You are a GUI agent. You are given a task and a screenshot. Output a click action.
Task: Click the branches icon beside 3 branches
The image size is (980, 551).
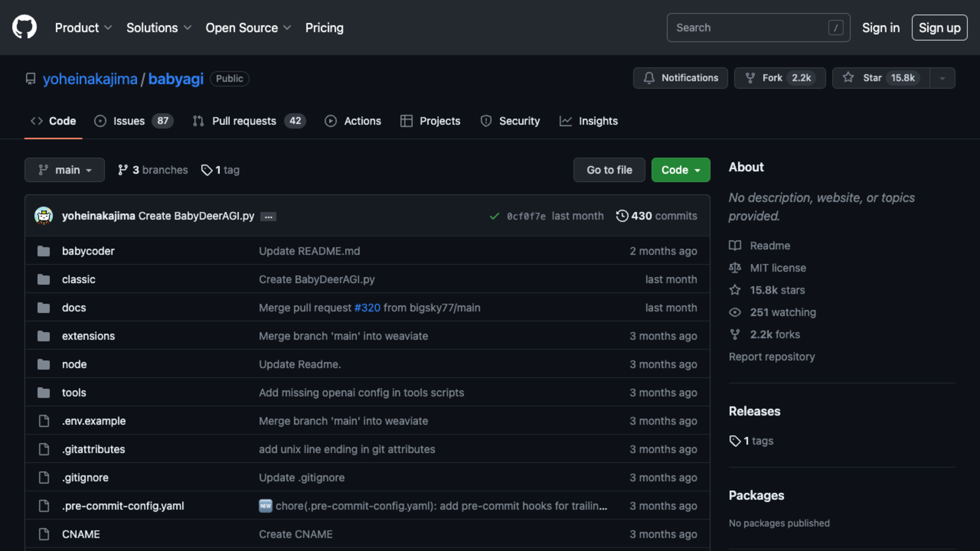(x=122, y=170)
